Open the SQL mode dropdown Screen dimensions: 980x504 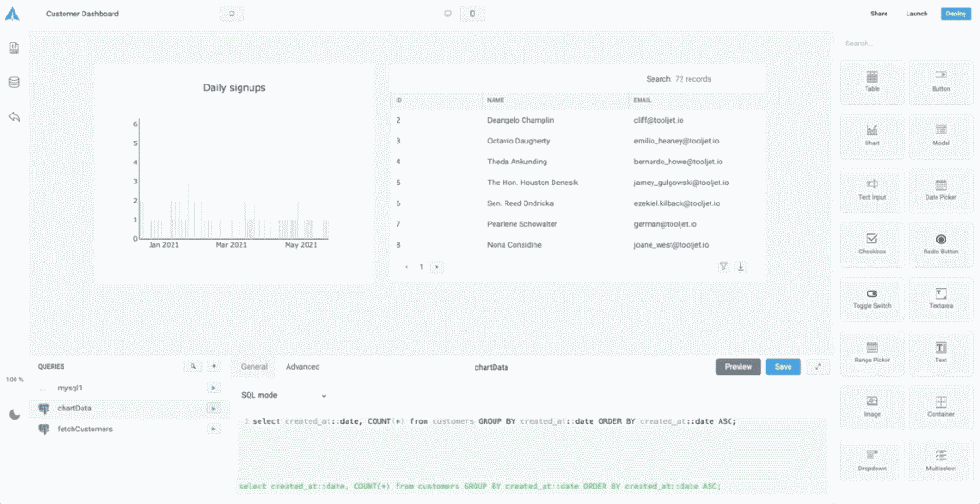(x=284, y=395)
